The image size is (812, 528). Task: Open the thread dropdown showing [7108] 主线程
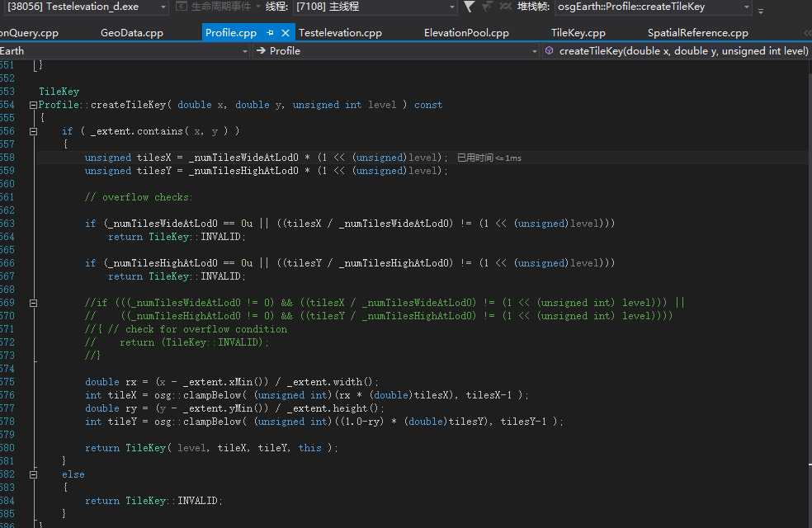375,7
